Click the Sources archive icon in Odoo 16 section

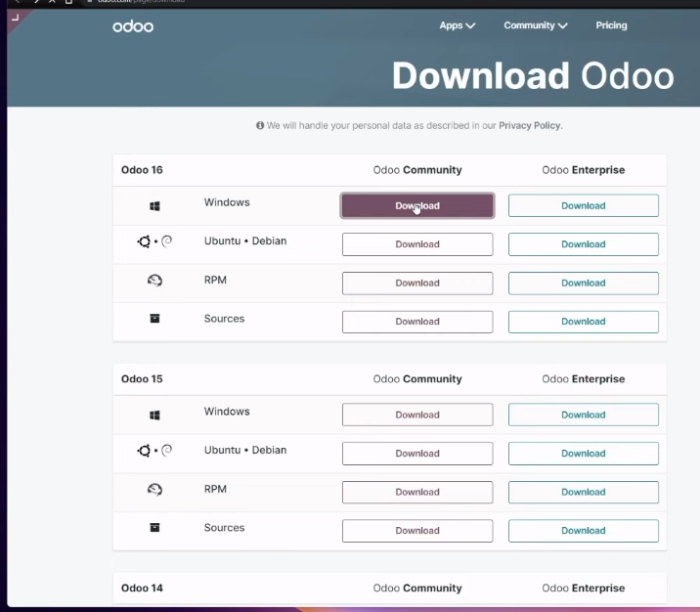pos(154,319)
